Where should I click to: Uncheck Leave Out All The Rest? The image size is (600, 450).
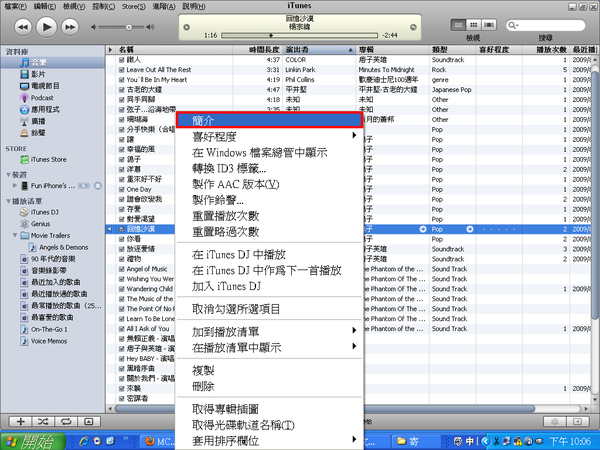pyautogui.click(x=122, y=70)
